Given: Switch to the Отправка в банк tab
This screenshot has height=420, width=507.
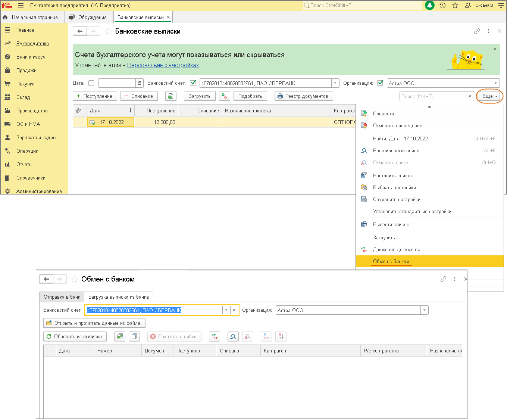Looking at the screenshot, I should pos(62,297).
